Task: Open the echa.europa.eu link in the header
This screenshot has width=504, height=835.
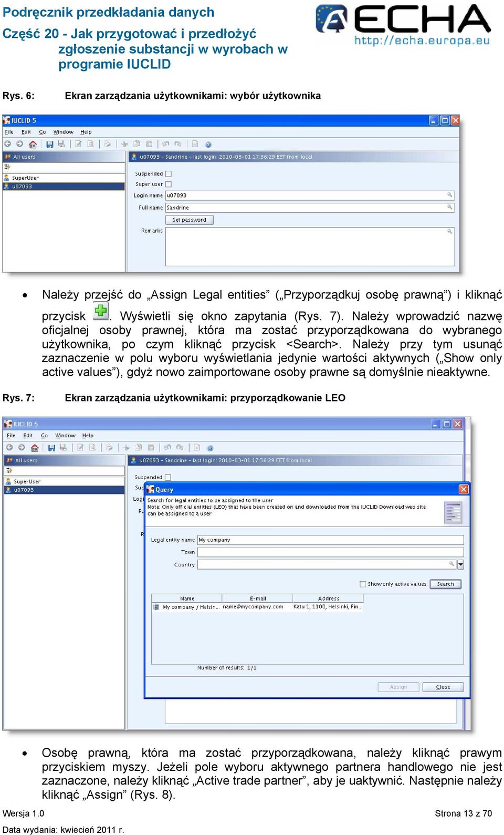Action: (422, 41)
